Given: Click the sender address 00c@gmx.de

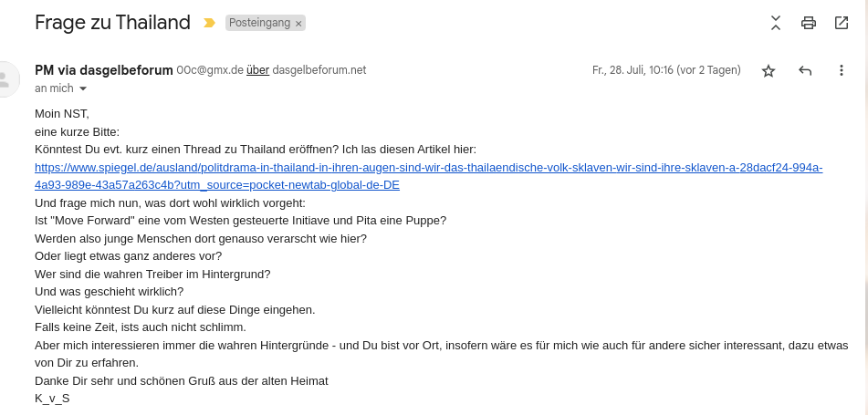Looking at the screenshot, I should point(209,70).
